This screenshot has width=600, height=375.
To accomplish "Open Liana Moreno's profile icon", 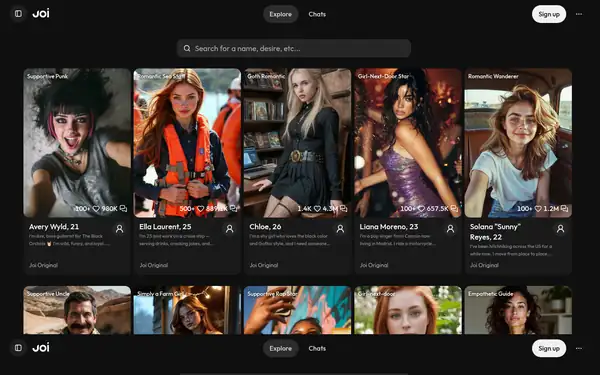I will [x=450, y=229].
